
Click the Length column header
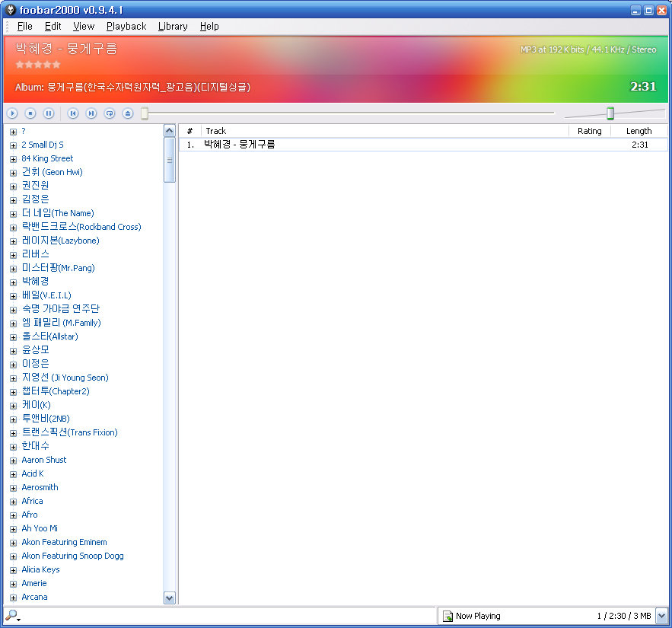click(x=639, y=131)
